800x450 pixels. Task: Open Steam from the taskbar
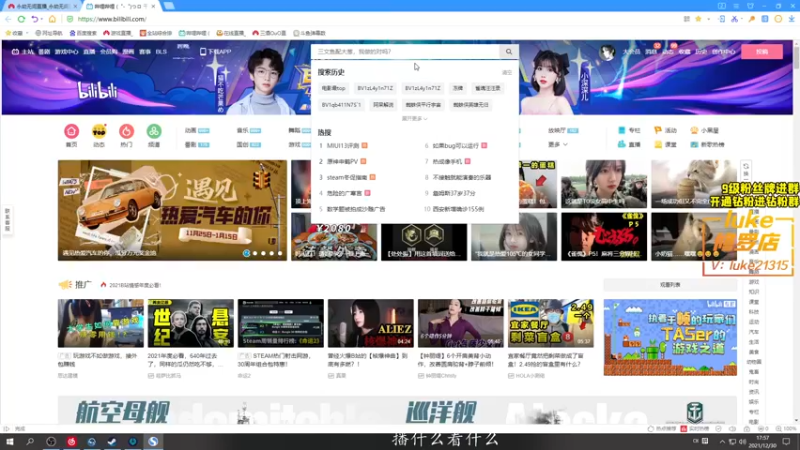tap(112, 441)
